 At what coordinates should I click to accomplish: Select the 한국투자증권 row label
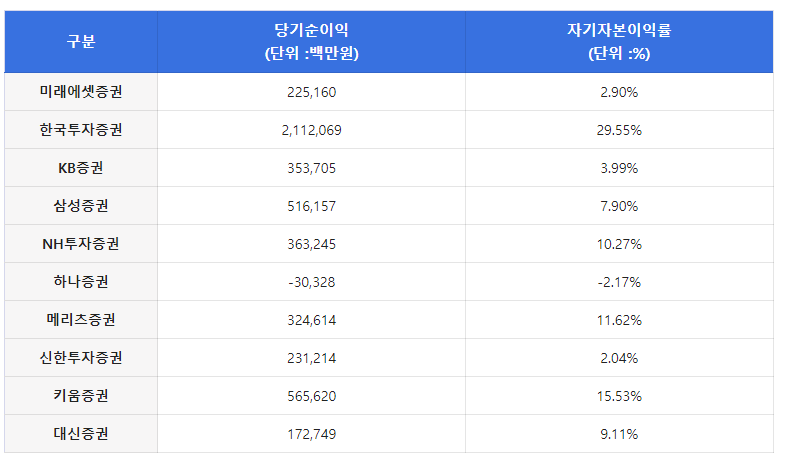click(81, 130)
